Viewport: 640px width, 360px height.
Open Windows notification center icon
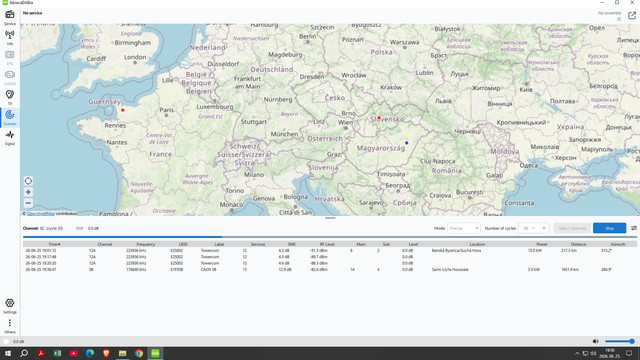[x=629, y=353]
